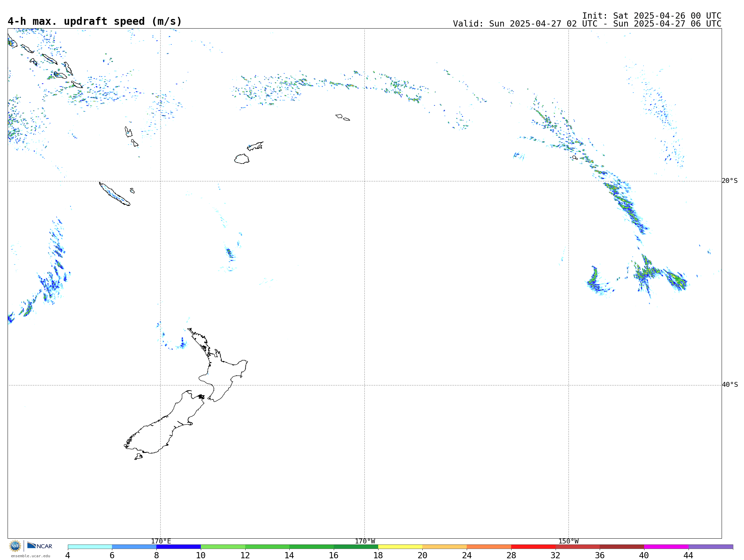Viewport: 744px width, 560px height.
Task: Click the 20°S latitude label
Action: (730, 181)
